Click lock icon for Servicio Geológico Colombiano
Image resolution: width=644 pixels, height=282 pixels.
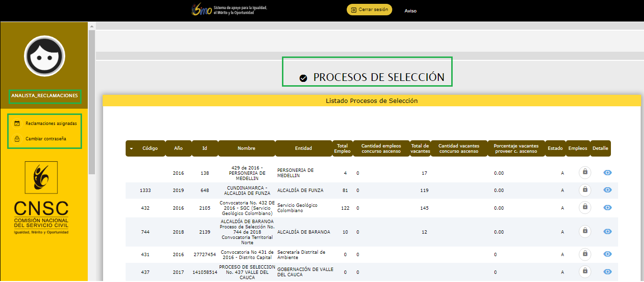point(585,207)
